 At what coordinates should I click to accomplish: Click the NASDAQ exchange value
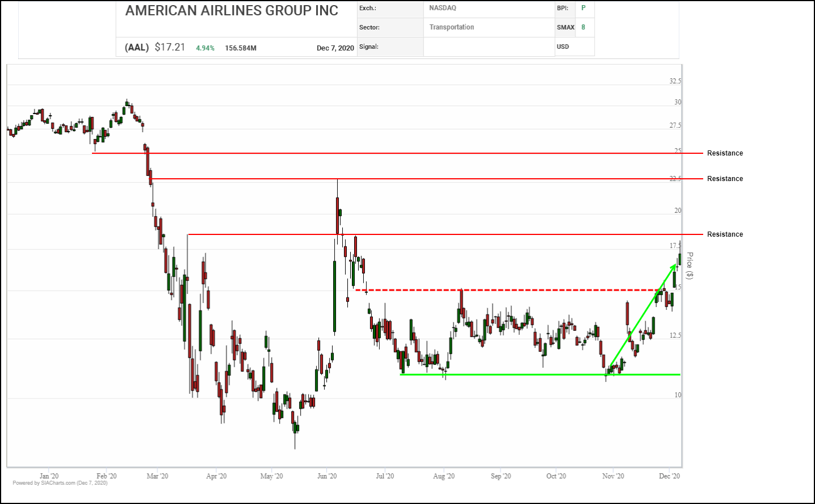point(443,8)
